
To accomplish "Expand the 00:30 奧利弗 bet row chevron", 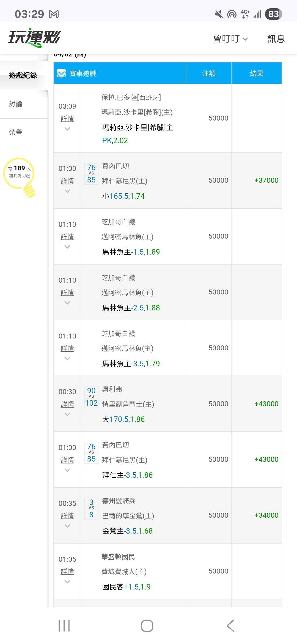I will [67, 414].
